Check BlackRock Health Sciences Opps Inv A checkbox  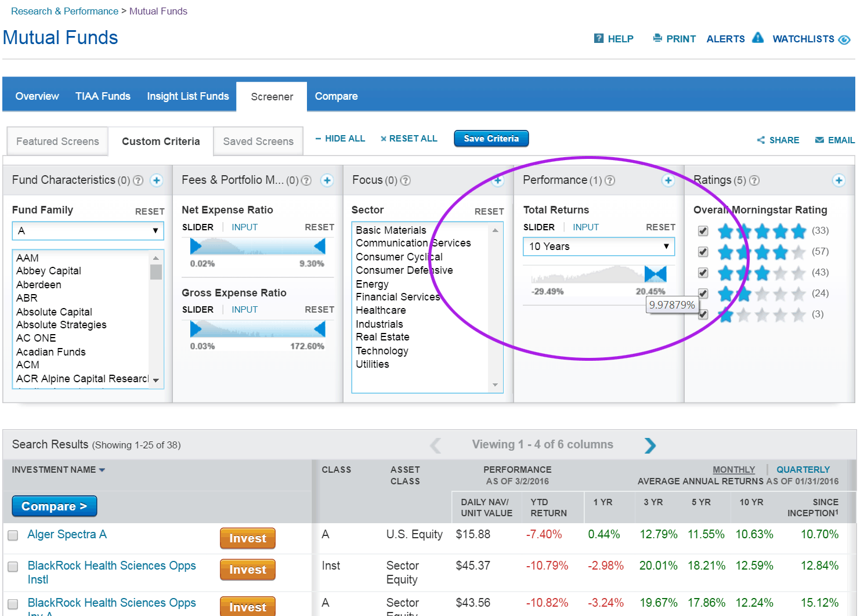[x=13, y=604]
